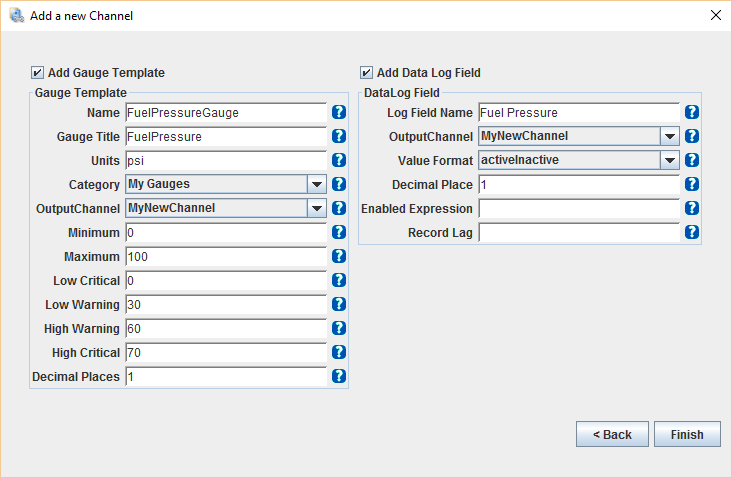Open help for High Warning field
Screen dimensions: 732x478
click(x=339, y=328)
